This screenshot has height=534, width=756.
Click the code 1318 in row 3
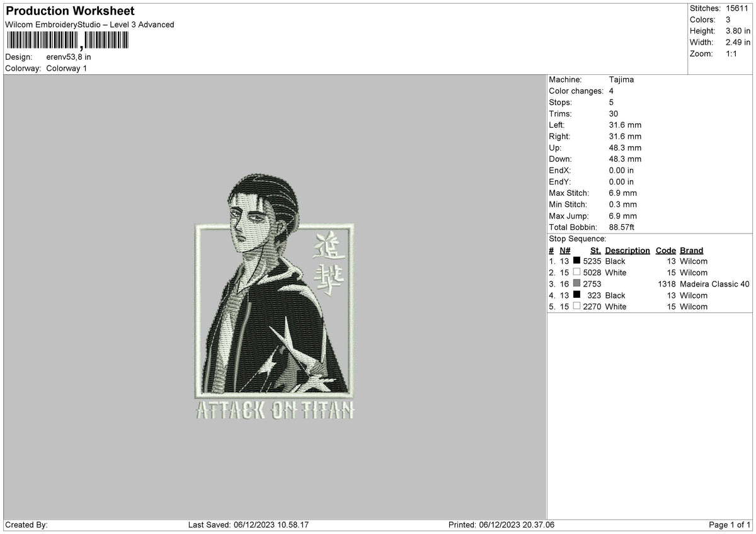[x=667, y=284]
